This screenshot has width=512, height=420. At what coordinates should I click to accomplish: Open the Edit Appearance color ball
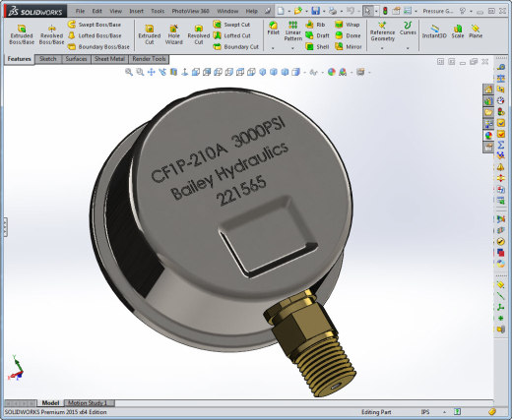point(332,72)
